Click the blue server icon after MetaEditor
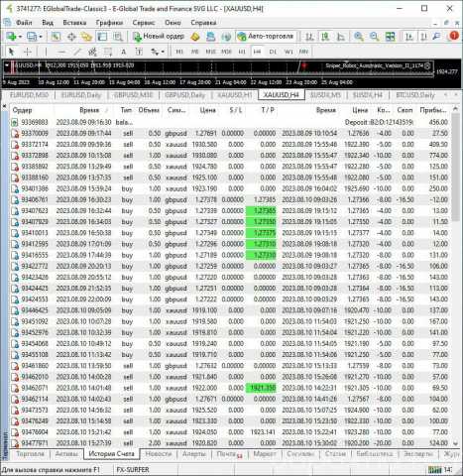Viewport: 463px width, 476px height. click(210, 37)
